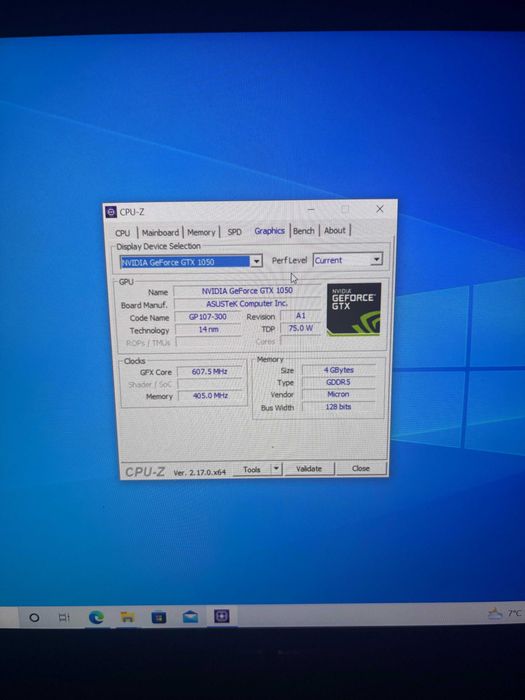Click the Revision A1 value
This screenshot has width=525, height=700.
coord(300,316)
